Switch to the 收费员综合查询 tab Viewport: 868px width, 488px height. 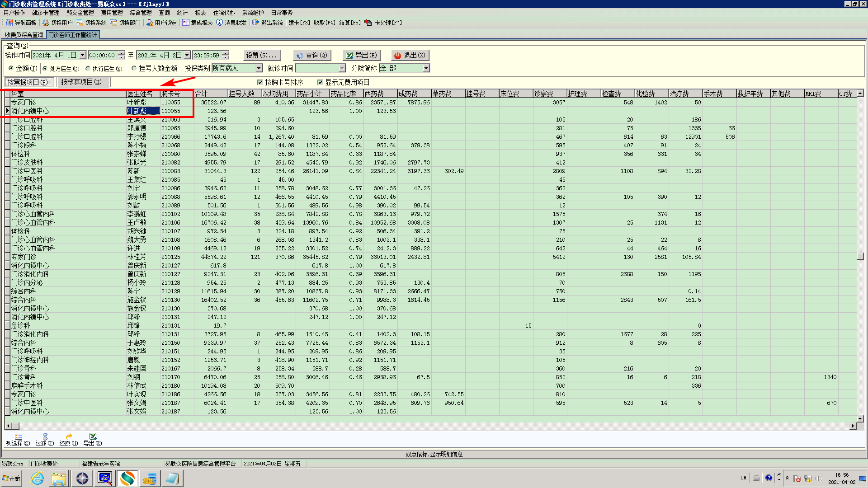[24, 35]
